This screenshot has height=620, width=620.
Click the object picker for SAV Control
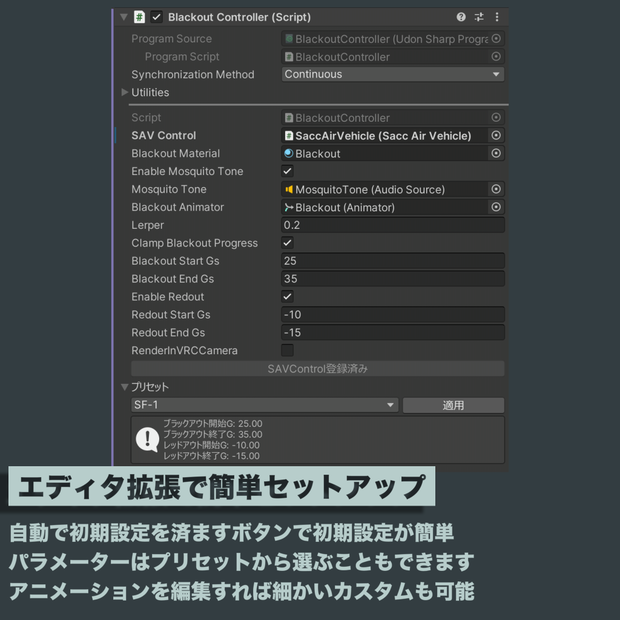496,136
